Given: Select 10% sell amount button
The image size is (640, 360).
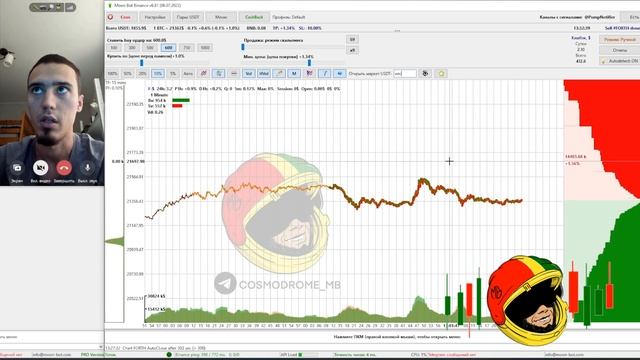Looking at the screenshot, I should 158,73.
